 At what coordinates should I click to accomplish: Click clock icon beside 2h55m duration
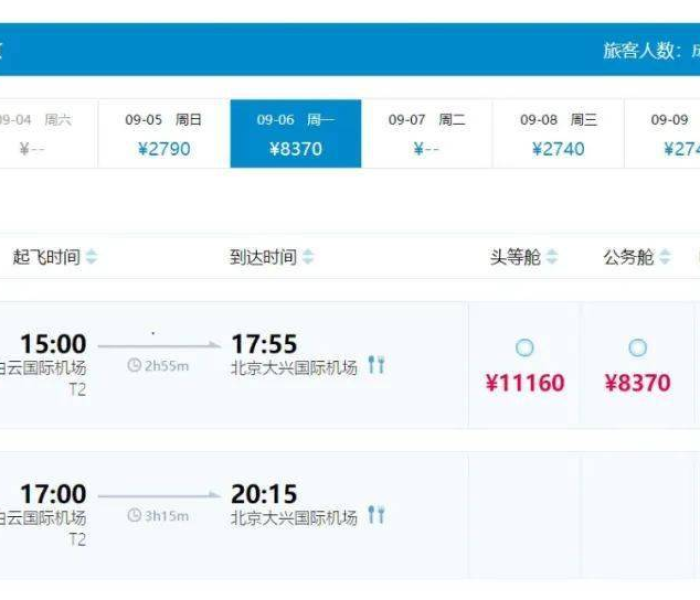pos(134,366)
